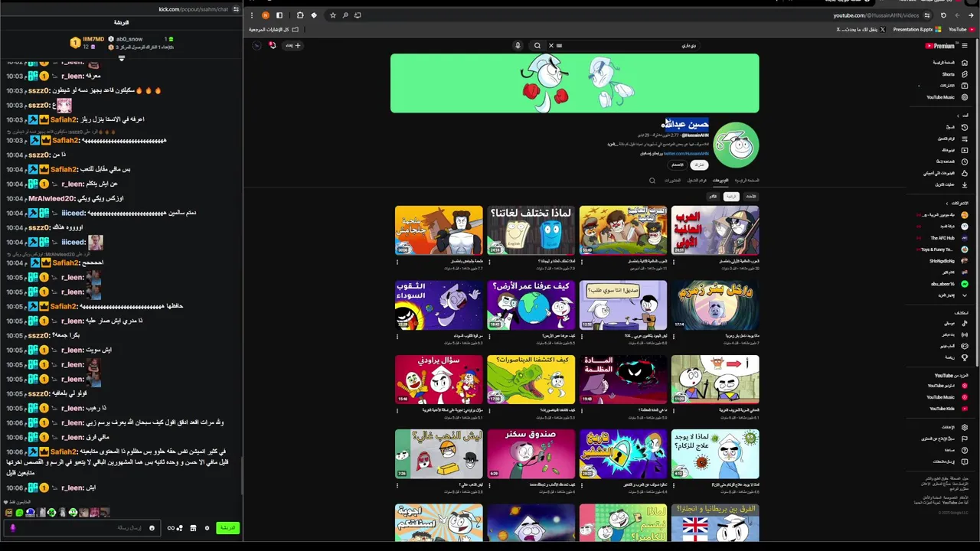Screen dimensions: 980x551
Task: Open YouTube Kids from sidebar
Action: (x=948, y=409)
